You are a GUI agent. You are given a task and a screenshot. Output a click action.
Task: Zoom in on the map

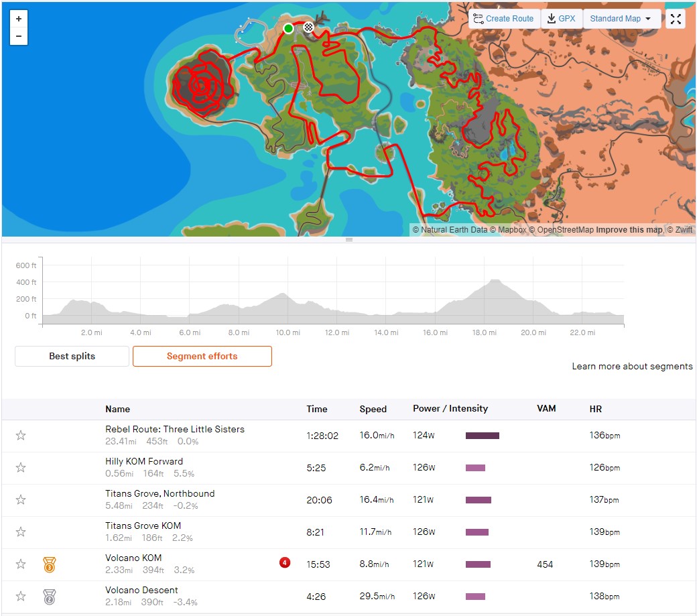(19, 19)
